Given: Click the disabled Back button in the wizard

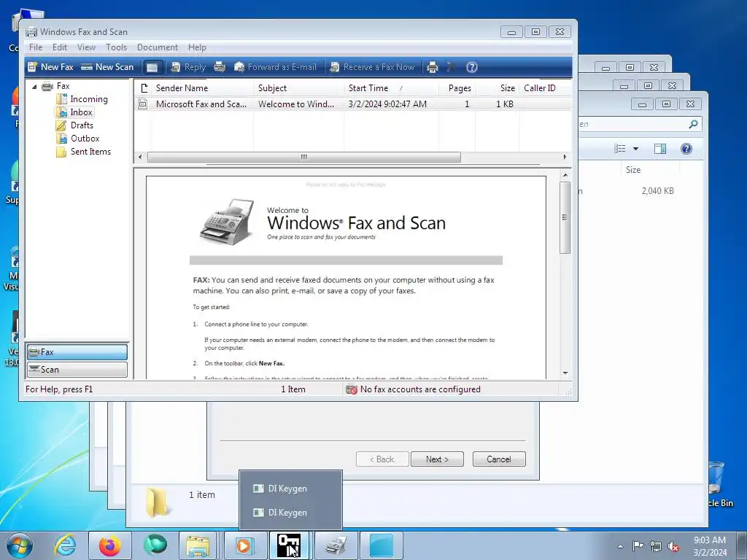Looking at the screenshot, I should (382, 459).
